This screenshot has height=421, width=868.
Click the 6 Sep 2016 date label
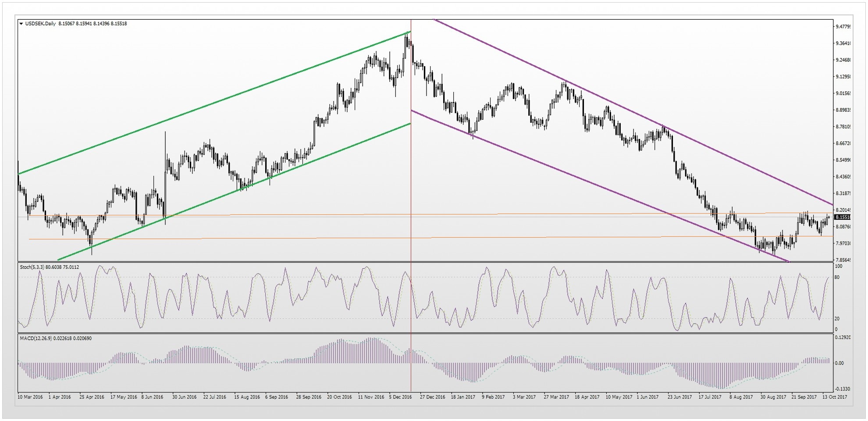277,397
